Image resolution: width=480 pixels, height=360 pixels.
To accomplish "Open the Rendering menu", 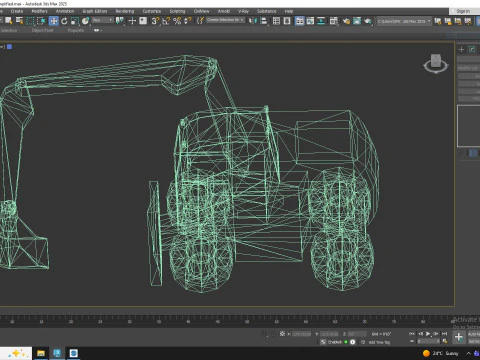I will tap(125, 11).
